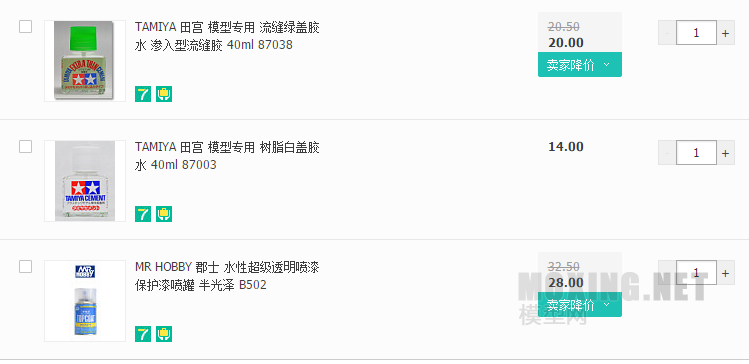Expand 卖家降价 dropdown under the 20.00 price
This screenshot has height=364, width=749.
coord(579,64)
